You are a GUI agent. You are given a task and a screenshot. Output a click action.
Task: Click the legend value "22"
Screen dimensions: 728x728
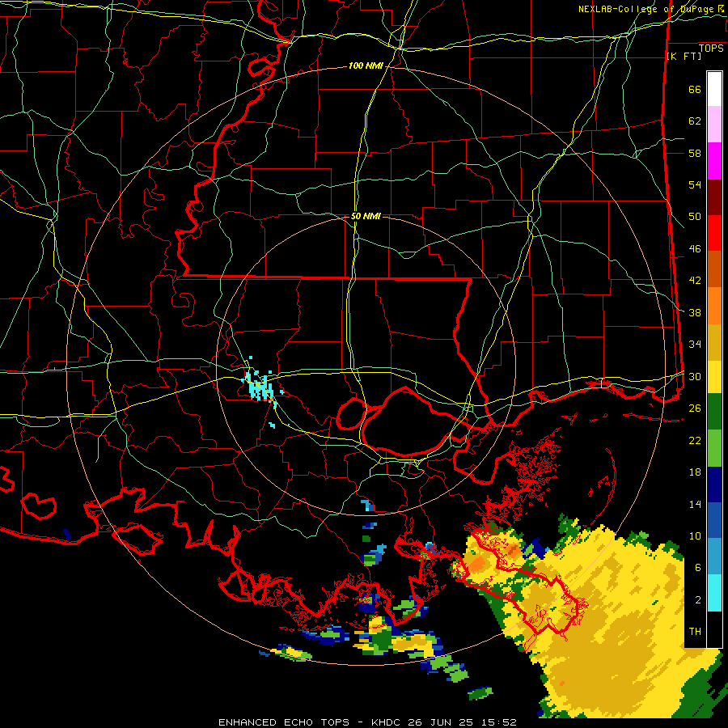[695, 440]
